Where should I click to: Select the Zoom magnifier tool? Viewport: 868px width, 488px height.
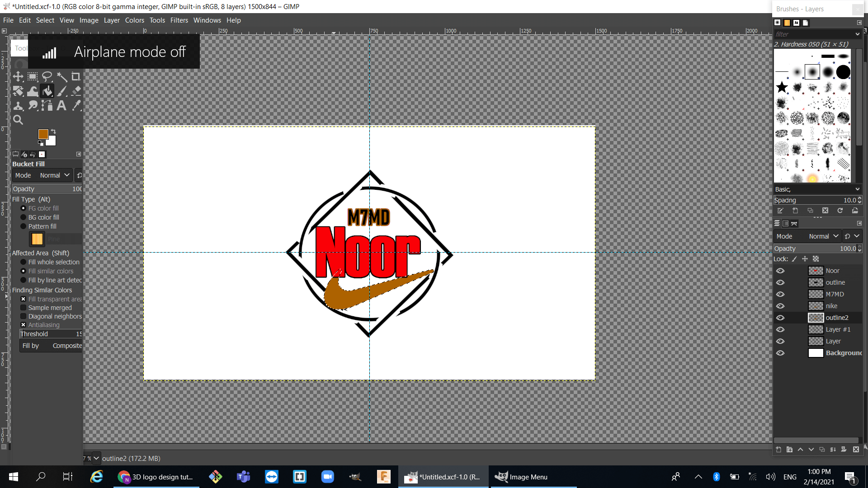point(18,120)
